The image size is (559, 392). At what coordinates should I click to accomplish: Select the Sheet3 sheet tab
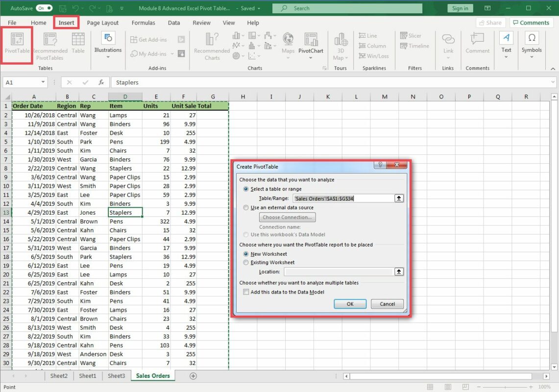point(116,376)
